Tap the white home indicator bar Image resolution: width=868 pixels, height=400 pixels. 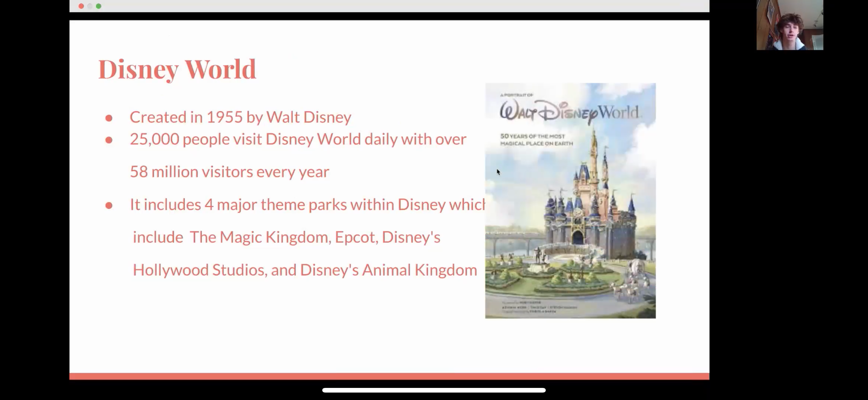point(434,390)
